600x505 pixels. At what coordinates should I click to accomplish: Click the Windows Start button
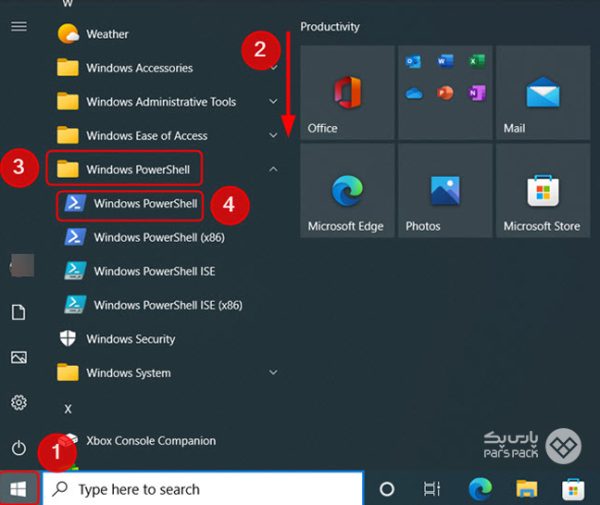(x=19, y=489)
